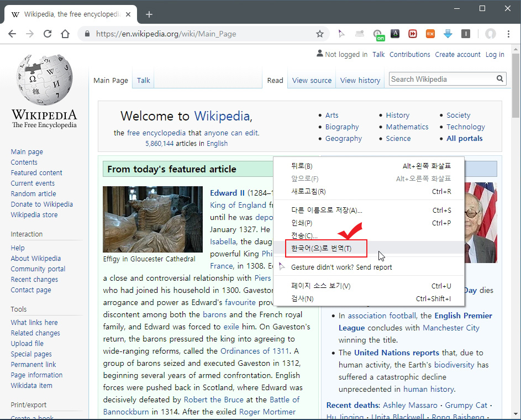Click the browser forward arrow
The width and height of the screenshot is (521, 420).
30,34
